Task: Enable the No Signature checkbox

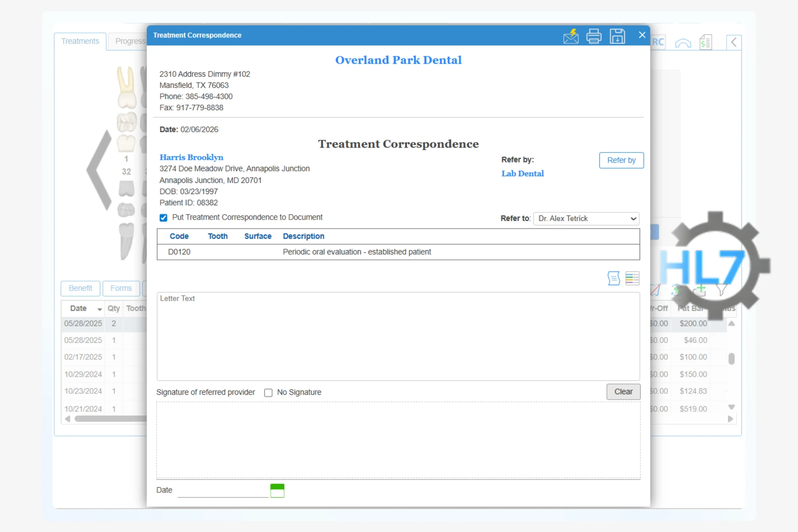Action: coord(268,392)
